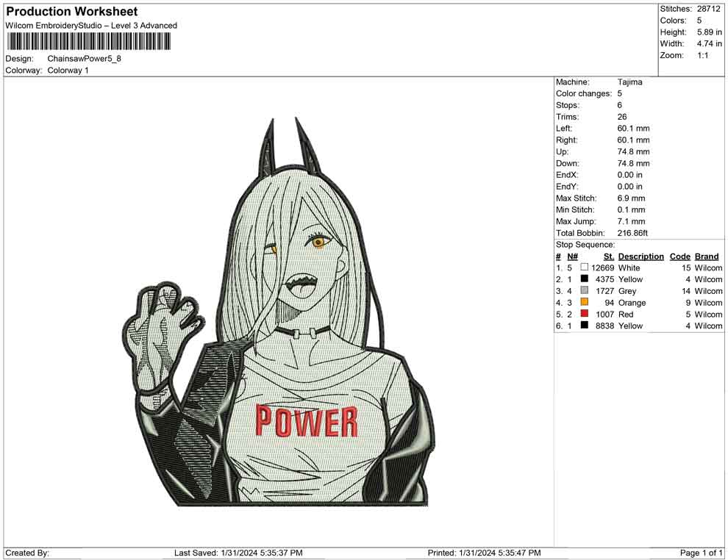Click the Color changes label
Image resolution: width=728 pixels, height=560 pixels.
(x=584, y=94)
